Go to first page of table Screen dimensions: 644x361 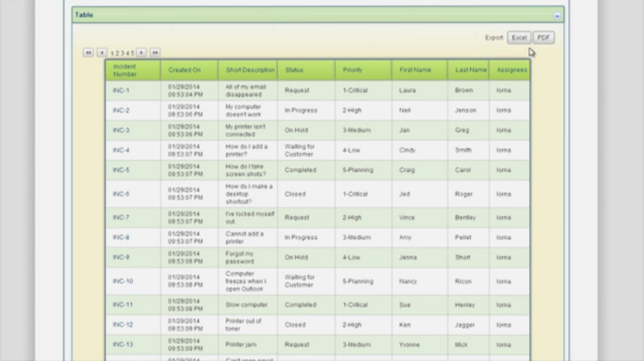click(88, 53)
